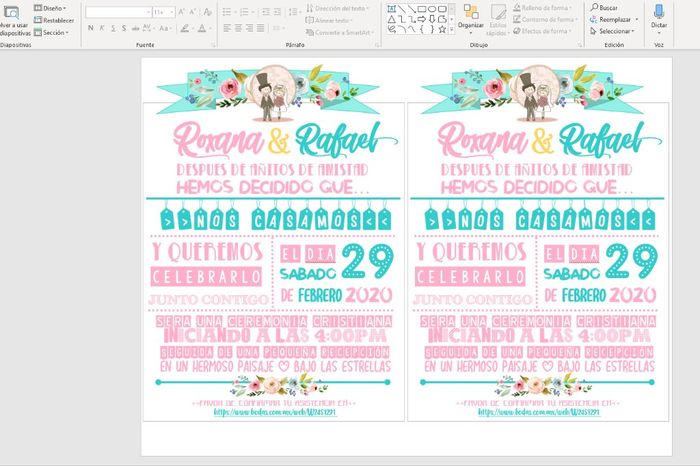
Task: Click the Dictar microphone icon
Action: [x=658, y=11]
